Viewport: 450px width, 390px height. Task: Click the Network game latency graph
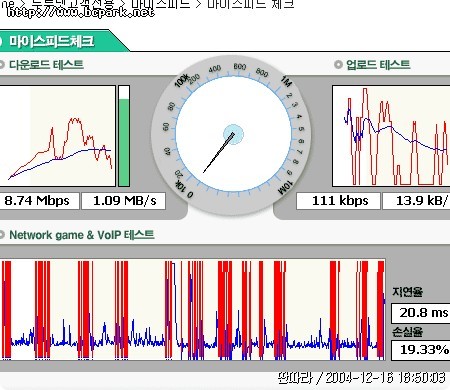(192, 310)
